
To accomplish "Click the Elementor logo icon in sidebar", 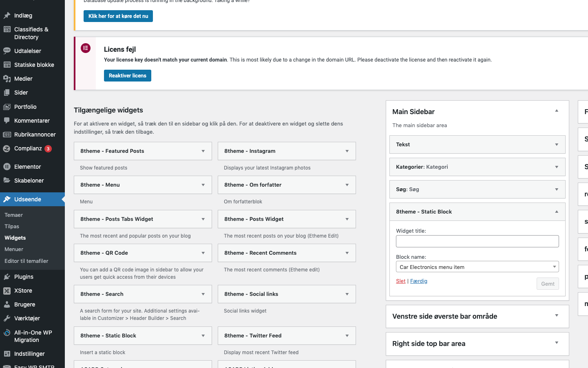I will (7, 167).
